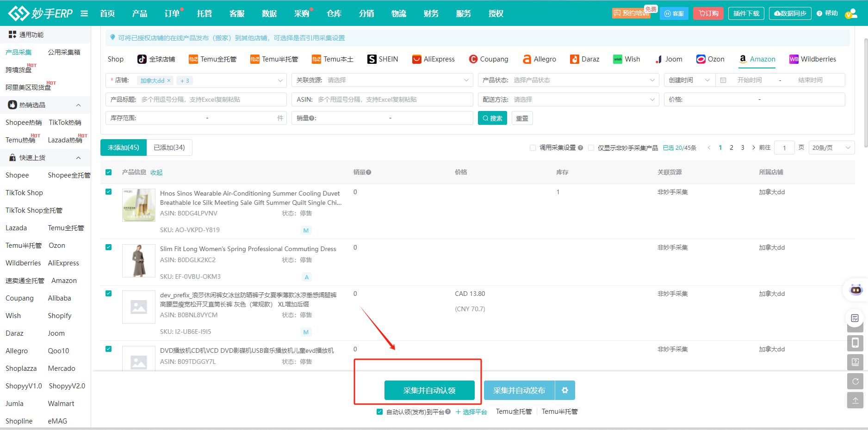Open the 20条/页 page size dropdown
The image size is (868, 430).
pyautogui.click(x=831, y=148)
